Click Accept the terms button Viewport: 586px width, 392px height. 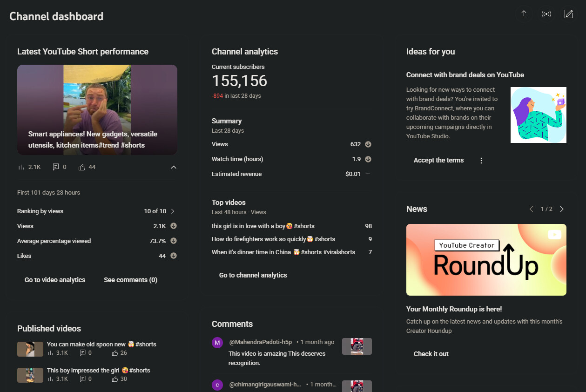click(438, 161)
